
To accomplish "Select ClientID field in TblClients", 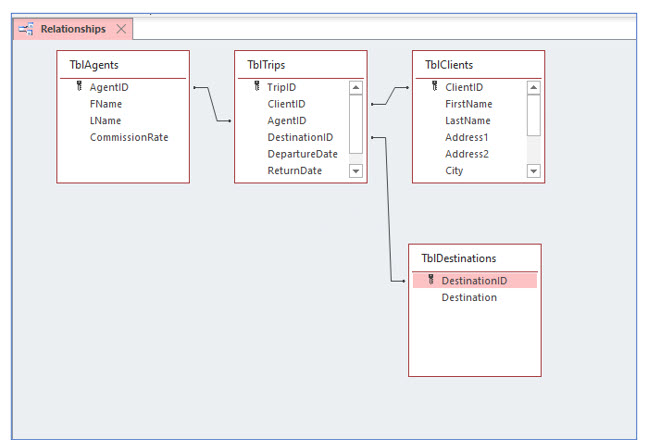I will [x=464, y=87].
